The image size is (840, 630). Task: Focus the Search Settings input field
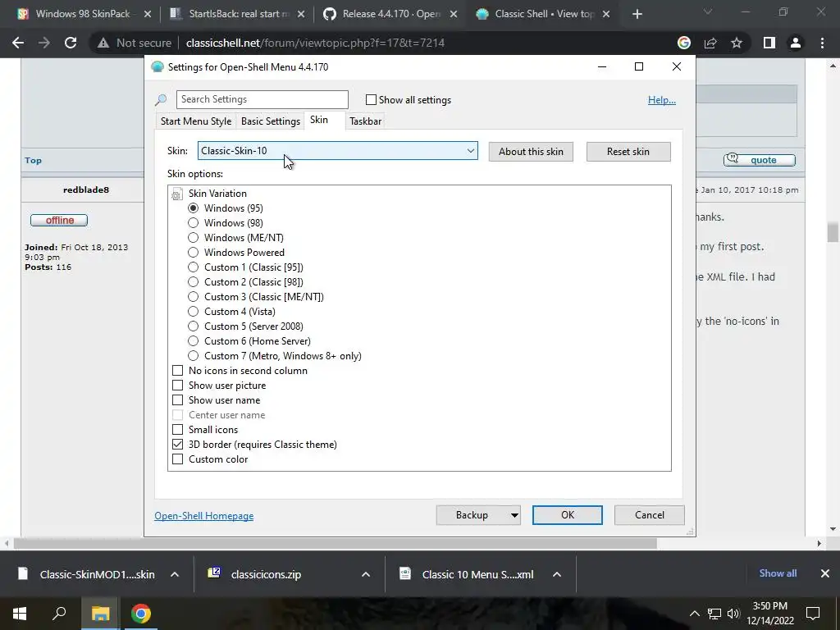(262, 99)
